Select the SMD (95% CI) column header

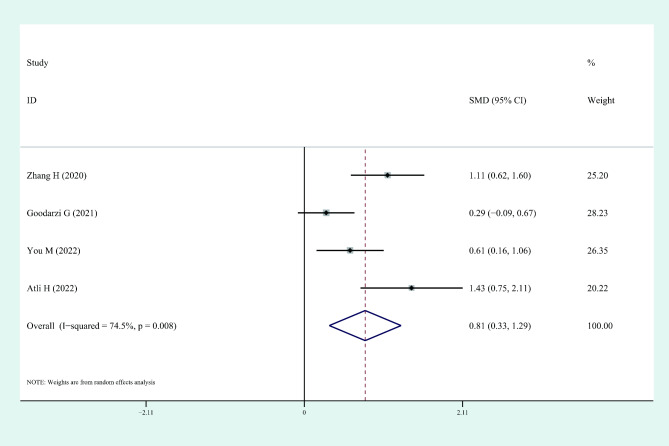click(x=497, y=100)
